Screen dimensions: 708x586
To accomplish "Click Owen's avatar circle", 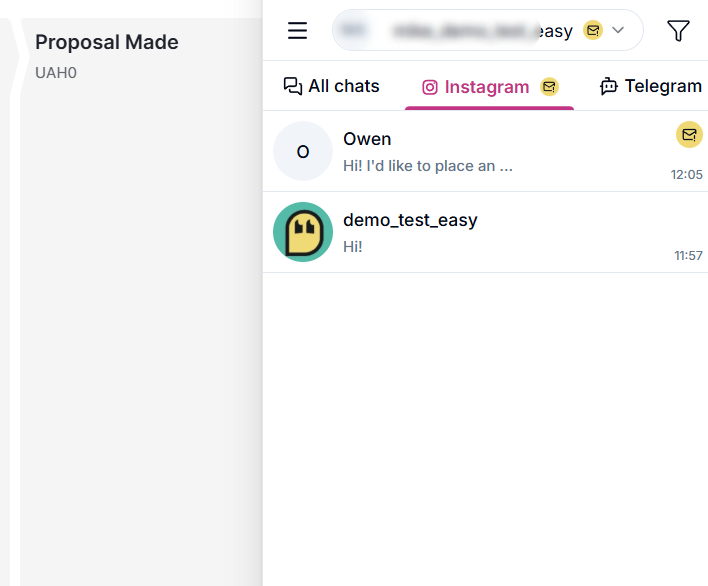I will (x=303, y=151).
